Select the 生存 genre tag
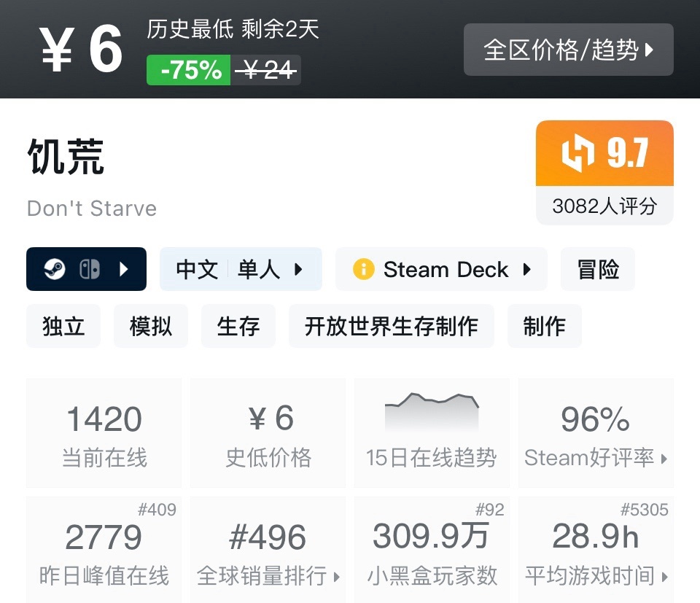 click(238, 326)
